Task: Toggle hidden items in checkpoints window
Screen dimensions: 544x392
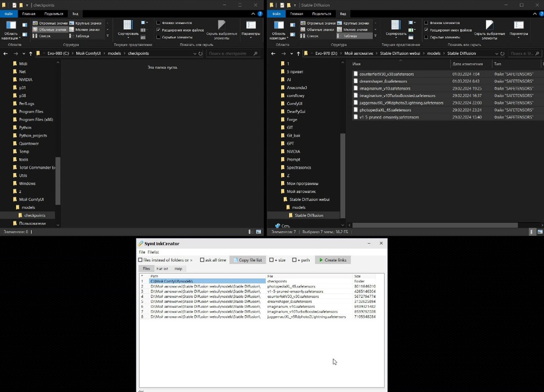Action: (158, 37)
